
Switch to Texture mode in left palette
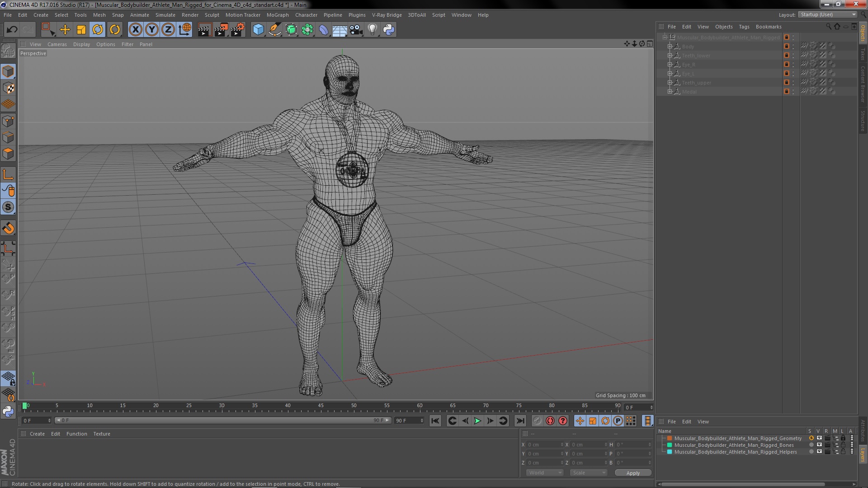8,88
